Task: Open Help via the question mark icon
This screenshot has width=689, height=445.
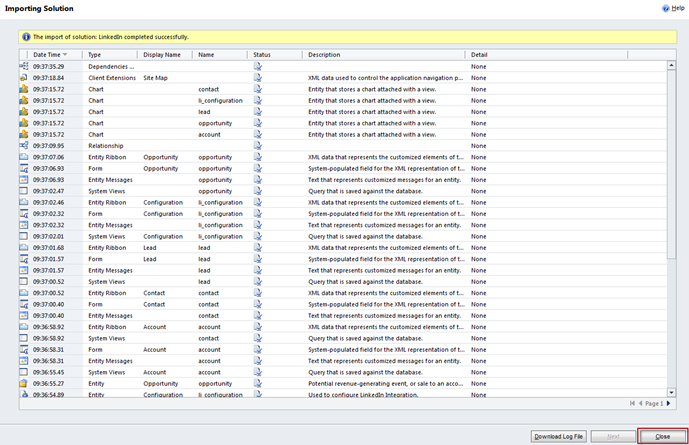Action: point(666,8)
